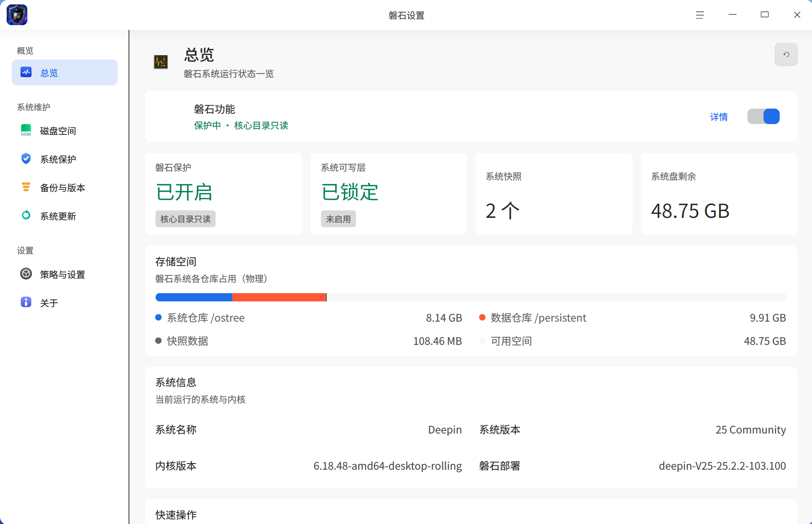Toggle the 磐石功能 protection switch
The height and width of the screenshot is (524, 812).
pyautogui.click(x=763, y=116)
